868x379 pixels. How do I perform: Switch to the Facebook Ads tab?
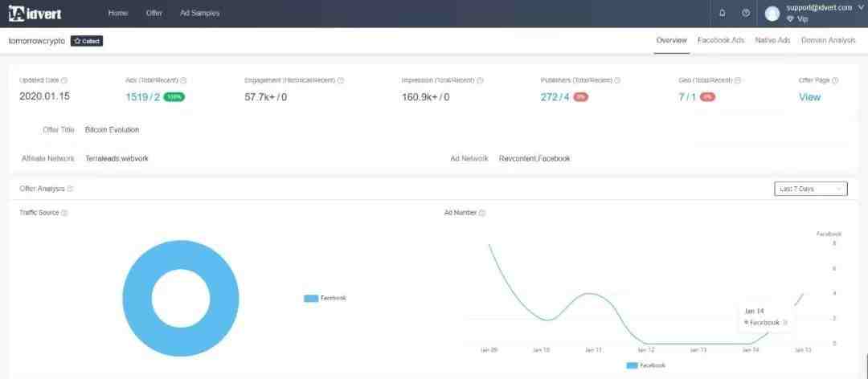[721, 40]
